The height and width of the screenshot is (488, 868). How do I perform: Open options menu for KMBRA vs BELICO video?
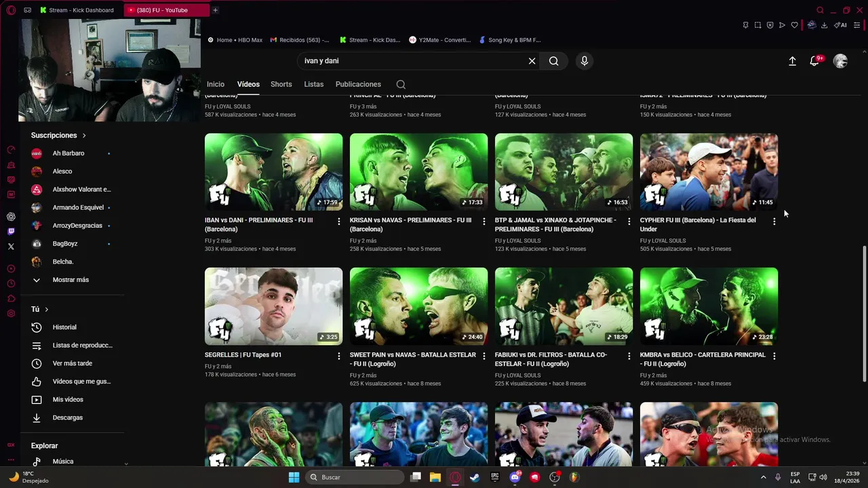774,356
